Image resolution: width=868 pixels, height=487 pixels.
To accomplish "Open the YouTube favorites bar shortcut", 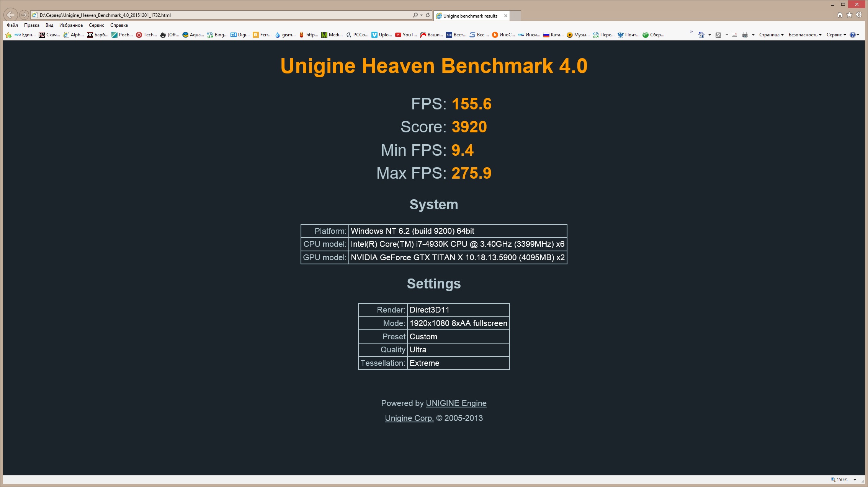I will (x=406, y=35).
